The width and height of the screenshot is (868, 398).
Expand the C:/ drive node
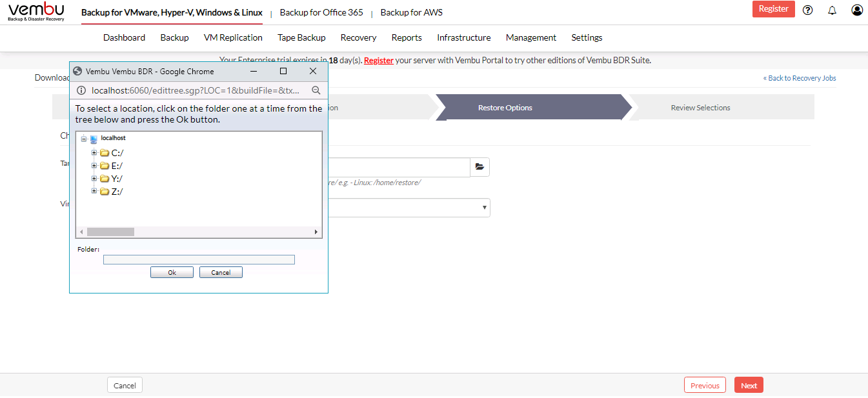tap(94, 153)
